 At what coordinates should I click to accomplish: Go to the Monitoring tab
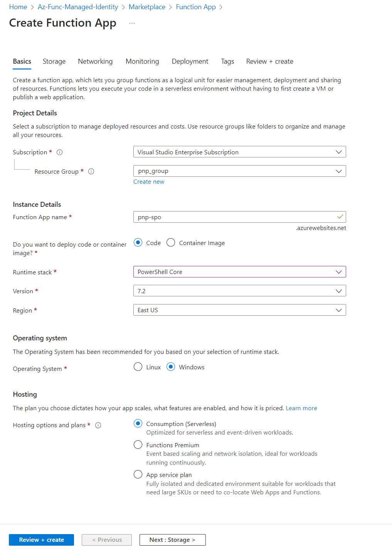142,61
